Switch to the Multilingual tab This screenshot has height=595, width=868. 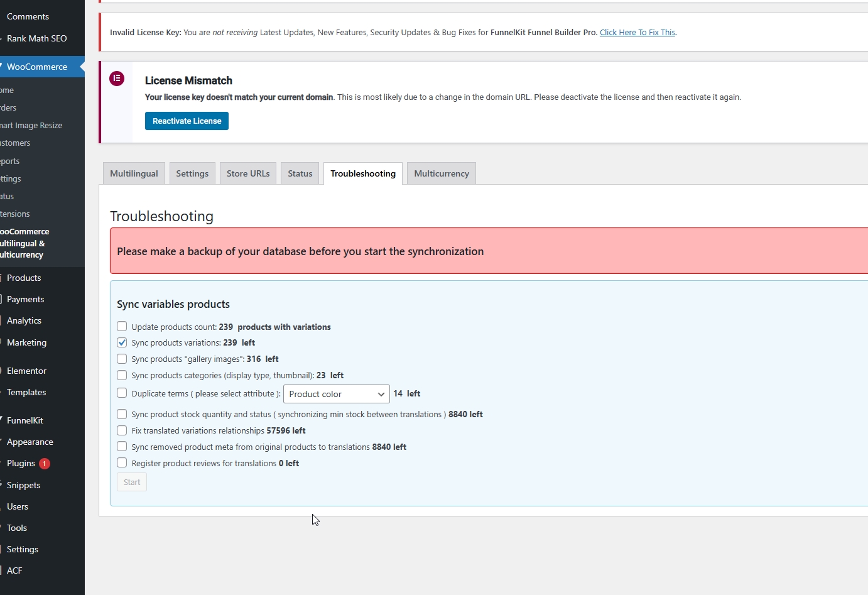[134, 173]
